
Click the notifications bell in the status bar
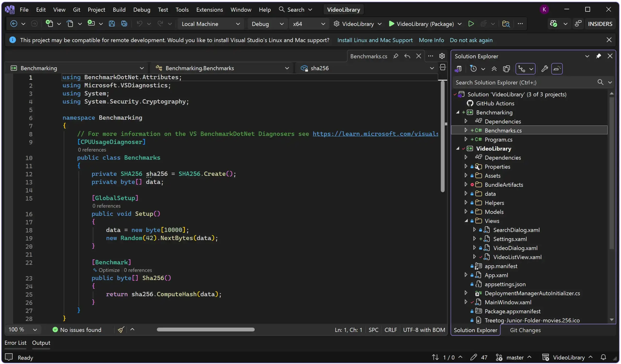click(x=604, y=357)
